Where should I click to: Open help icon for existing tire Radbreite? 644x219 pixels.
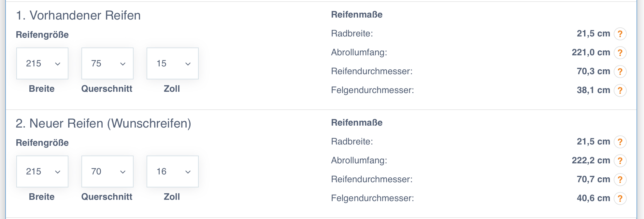coord(620,34)
